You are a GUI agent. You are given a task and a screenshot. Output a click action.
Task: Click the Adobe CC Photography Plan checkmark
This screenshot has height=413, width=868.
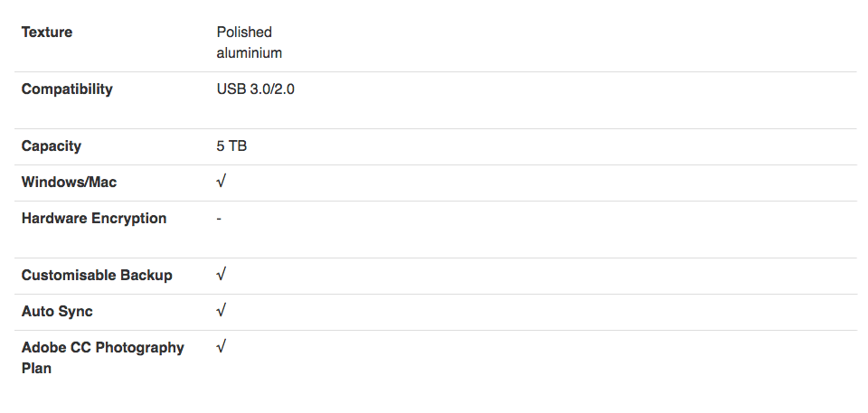click(x=221, y=347)
